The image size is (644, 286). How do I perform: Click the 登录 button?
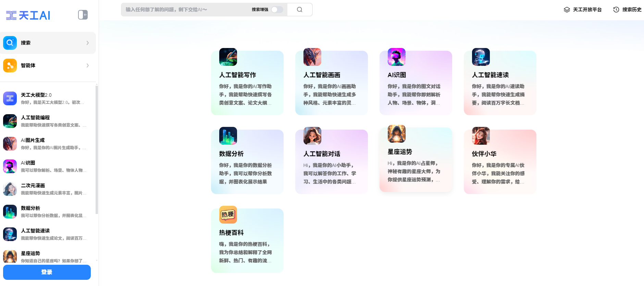[47, 272]
